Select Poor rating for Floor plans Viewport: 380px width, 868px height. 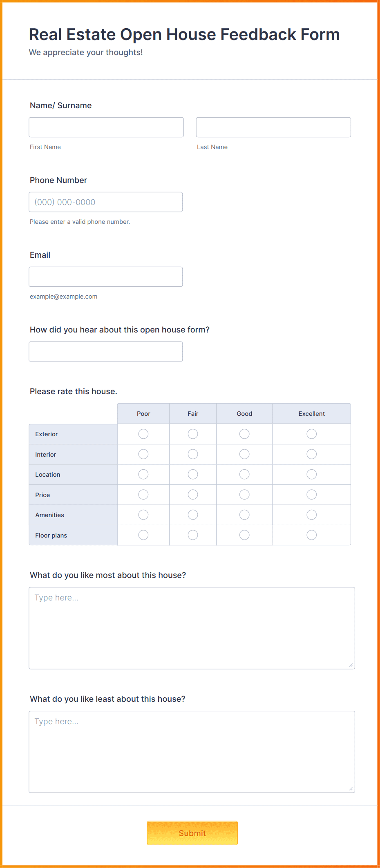[143, 535]
